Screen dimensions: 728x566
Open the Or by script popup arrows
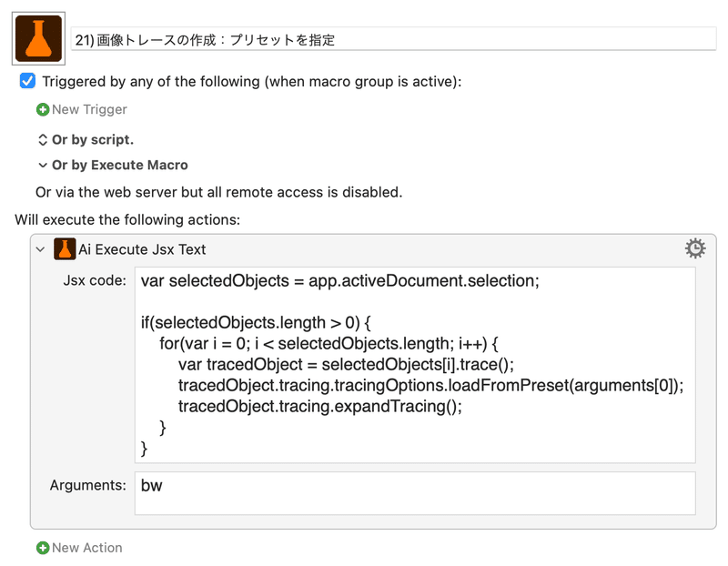click(x=42, y=140)
